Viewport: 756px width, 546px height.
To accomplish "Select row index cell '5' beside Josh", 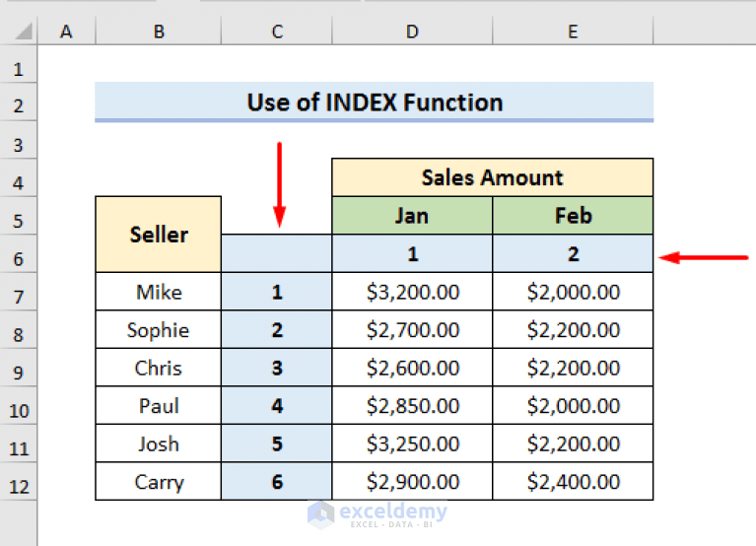I will 277,444.
